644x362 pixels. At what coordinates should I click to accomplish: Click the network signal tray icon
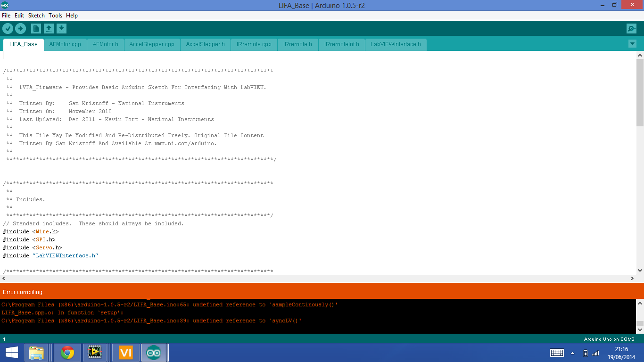pos(595,353)
